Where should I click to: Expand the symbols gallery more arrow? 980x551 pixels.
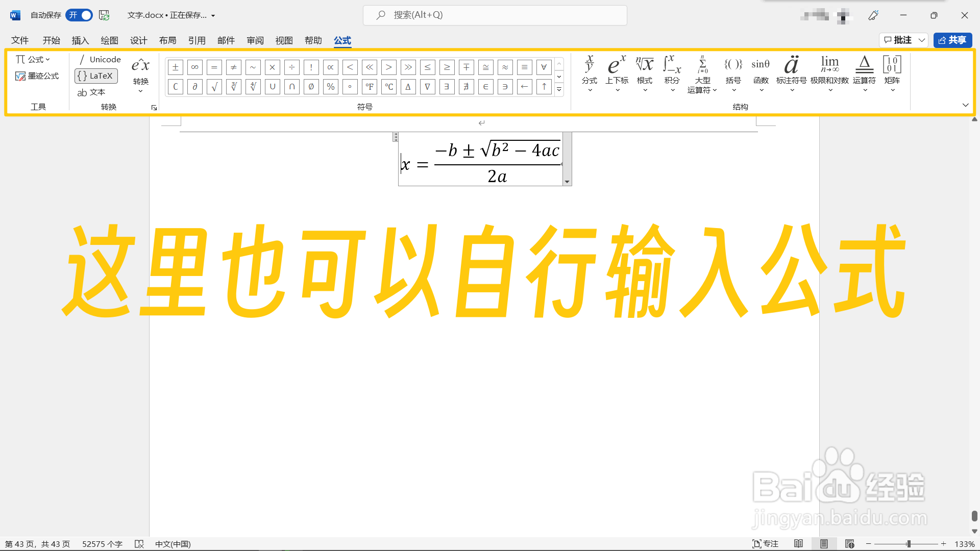(559, 89)
